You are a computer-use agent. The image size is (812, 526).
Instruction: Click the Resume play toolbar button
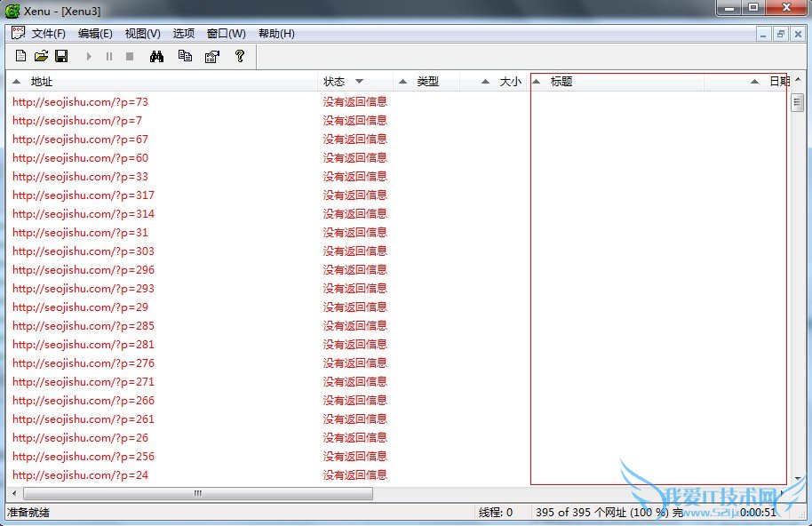[x=89, y=57]
